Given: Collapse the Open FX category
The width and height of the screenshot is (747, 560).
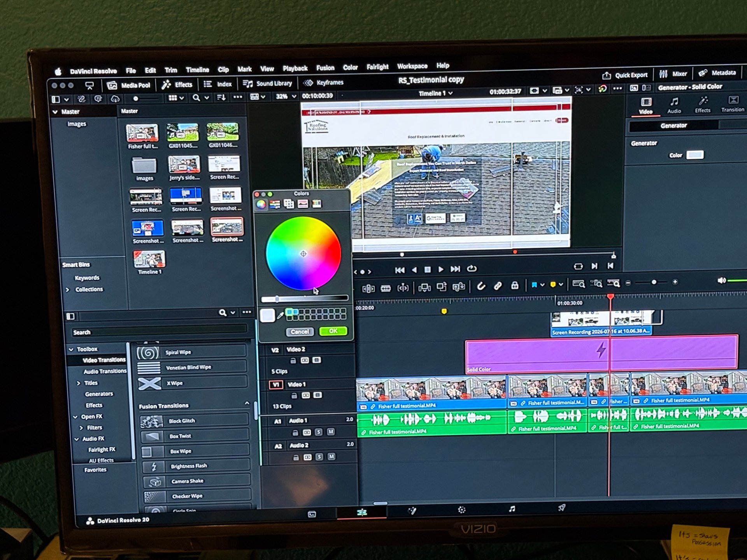Looking at the screenshot, I should [x=75, y=417].
